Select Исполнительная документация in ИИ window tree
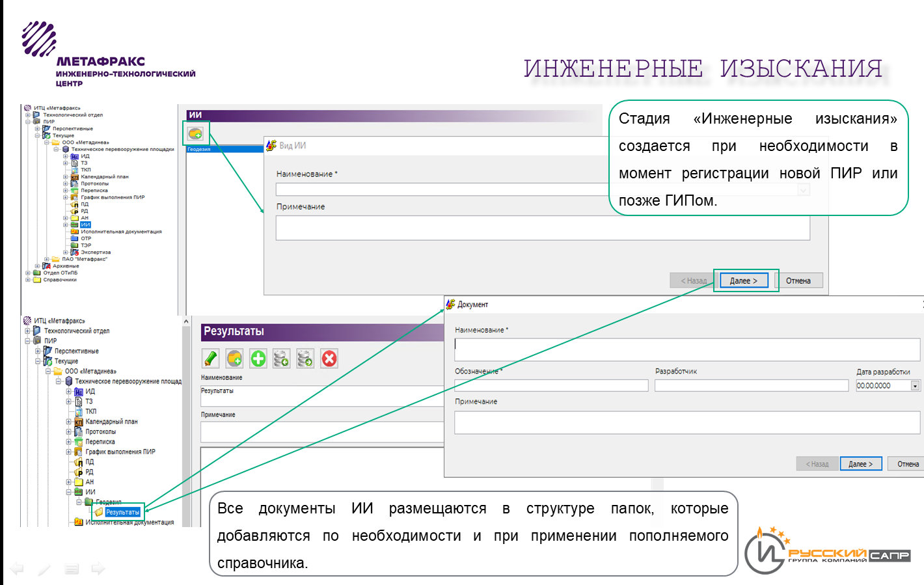The width and height of the screenshot is (924, 585). pos(121,232)
